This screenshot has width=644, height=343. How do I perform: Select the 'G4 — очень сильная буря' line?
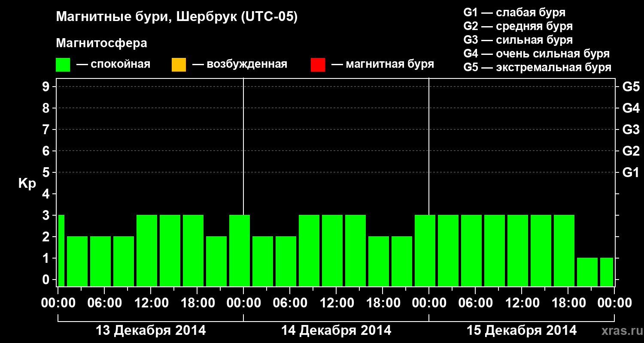click(x=537, y=54)
